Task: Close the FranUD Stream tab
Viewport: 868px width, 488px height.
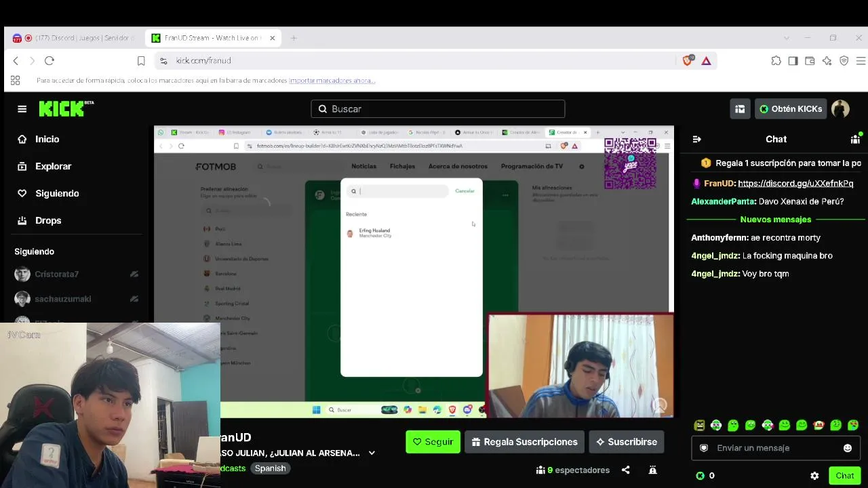Action: 273,38
